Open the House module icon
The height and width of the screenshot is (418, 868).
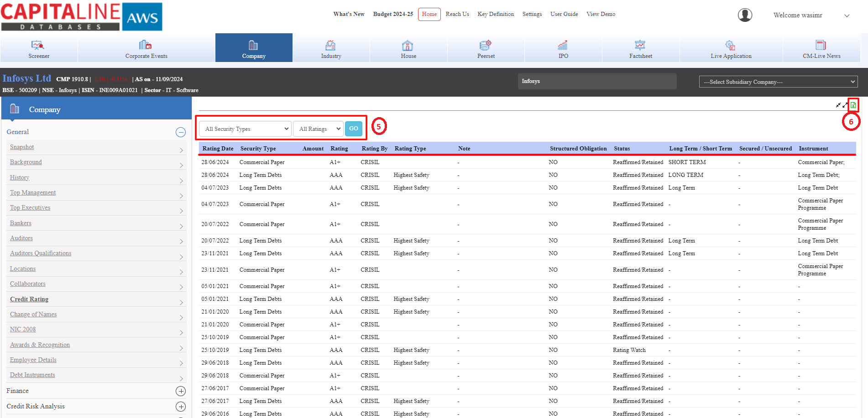click(408, 45)
